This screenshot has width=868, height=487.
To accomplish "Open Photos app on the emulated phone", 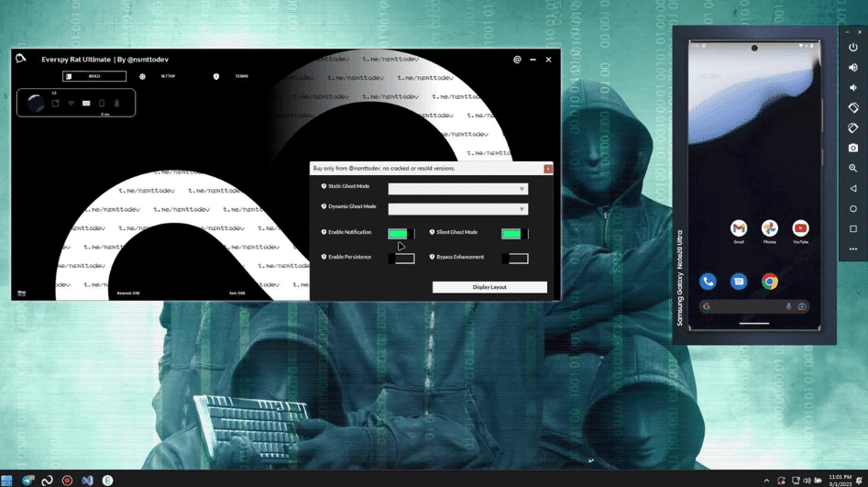I will (x=769, y=228).
